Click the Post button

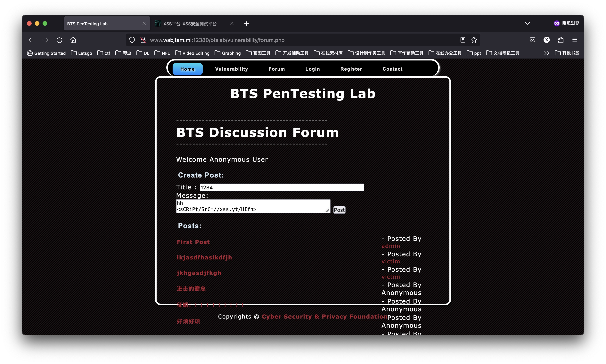(339, 210)
